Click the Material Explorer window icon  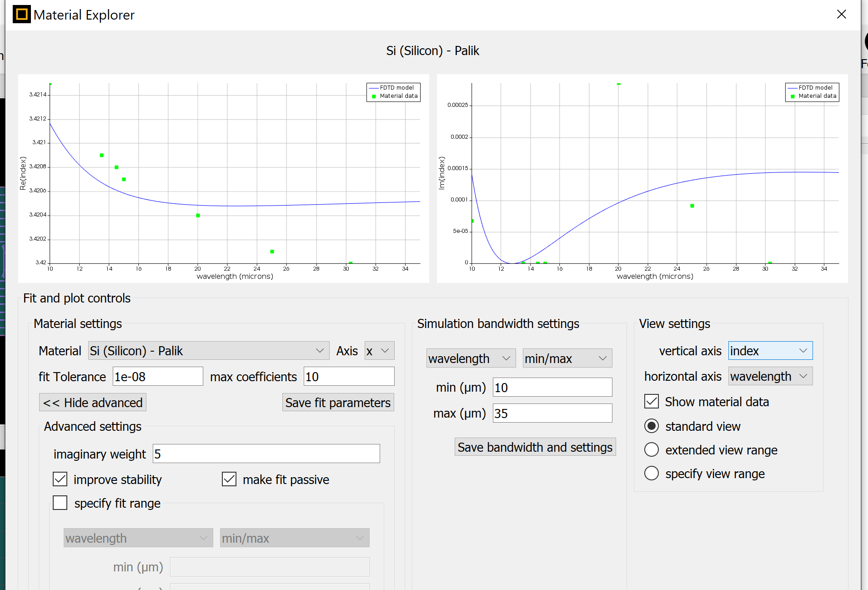pos(21,15)
